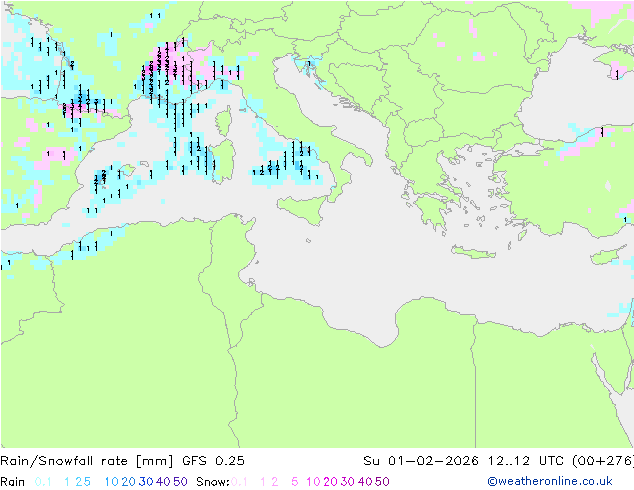The height and width of the screenshot is (490, 634).
Task: Pick the Rain 30 legend color value
Action: [146, 482]
